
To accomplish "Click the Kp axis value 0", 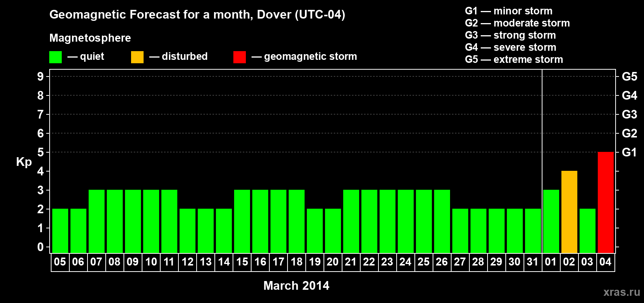I will [x=41, y=247].
